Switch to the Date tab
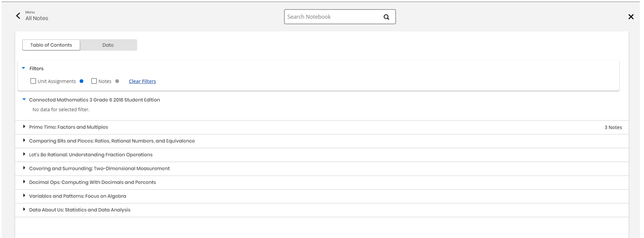644x238 pixels. coord(108,45)
